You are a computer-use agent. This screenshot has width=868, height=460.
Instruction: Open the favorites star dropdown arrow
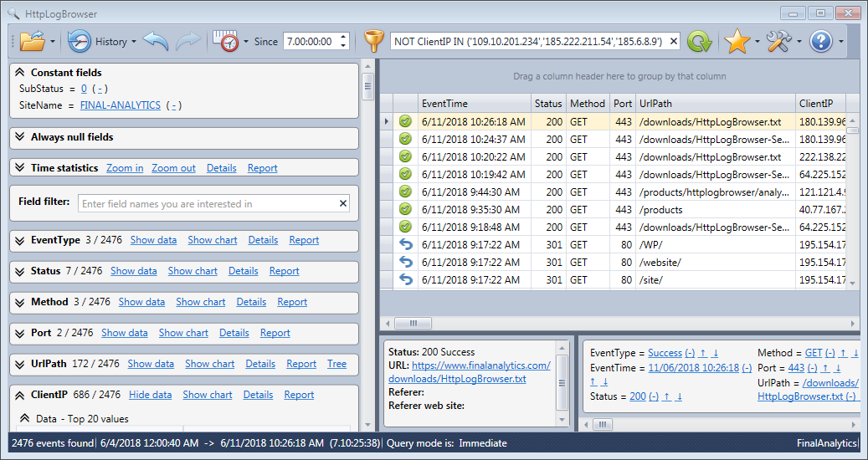[757, 42]
